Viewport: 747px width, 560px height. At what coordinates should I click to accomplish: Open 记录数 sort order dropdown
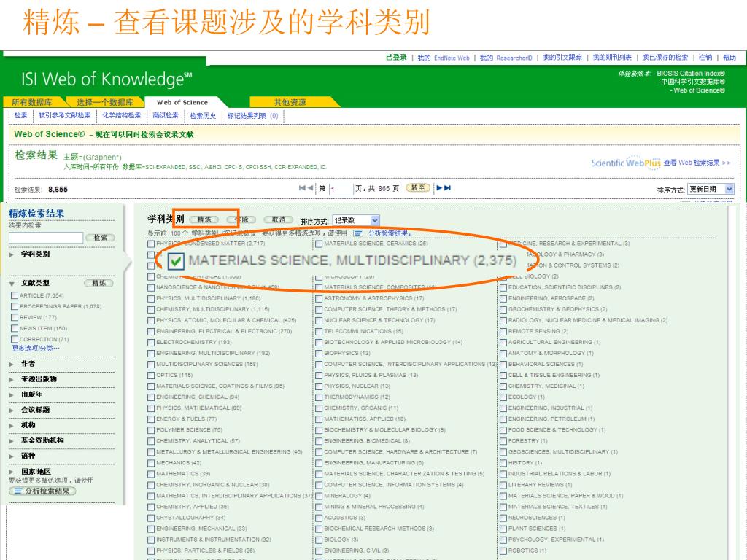point(356,220)
